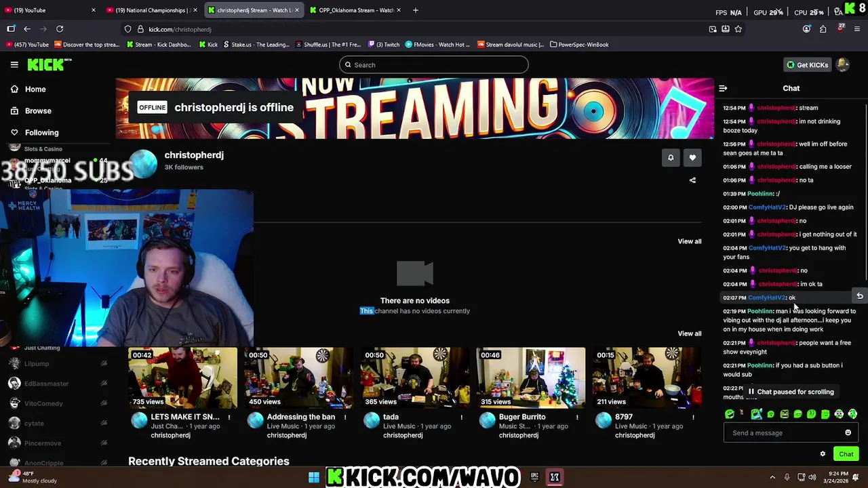Open options menu for Buger Burrito clip

[x=577, y=418]
